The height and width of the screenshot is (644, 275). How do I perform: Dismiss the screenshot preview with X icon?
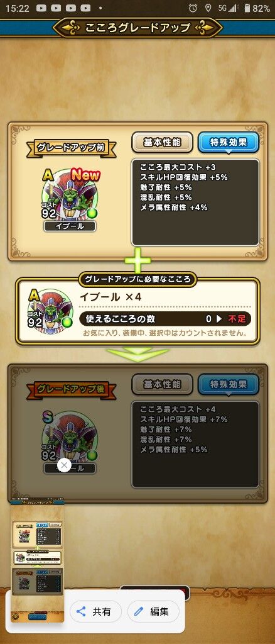(64, 465)
